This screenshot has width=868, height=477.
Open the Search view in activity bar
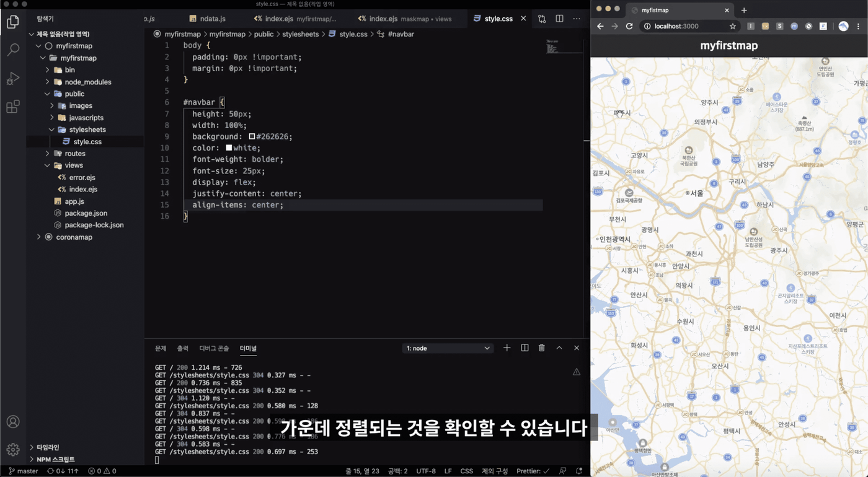[13, 50]
